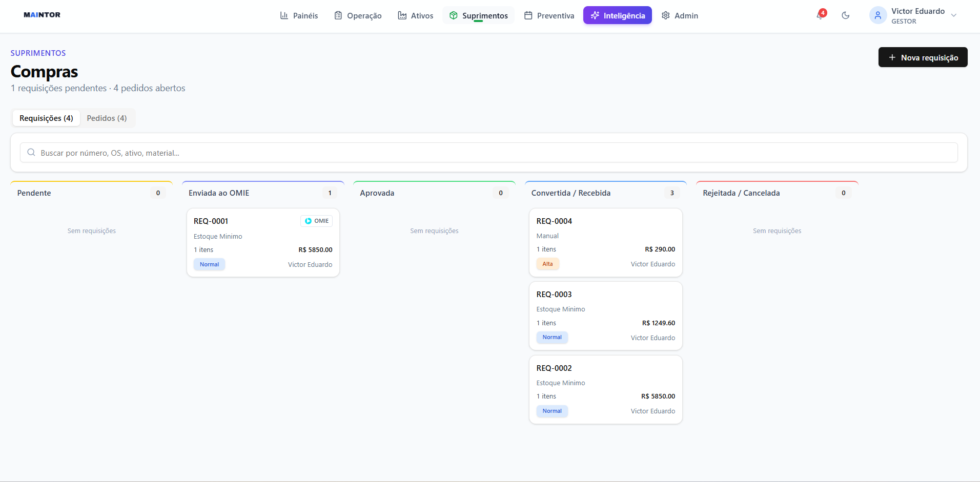Click the Normal tag on REQ-0002

[552, 411]
